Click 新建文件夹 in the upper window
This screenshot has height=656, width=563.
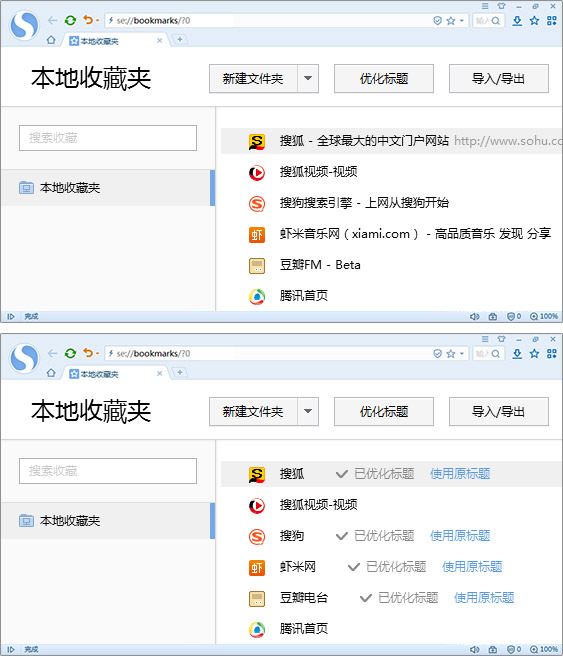(x=253, y=79)
